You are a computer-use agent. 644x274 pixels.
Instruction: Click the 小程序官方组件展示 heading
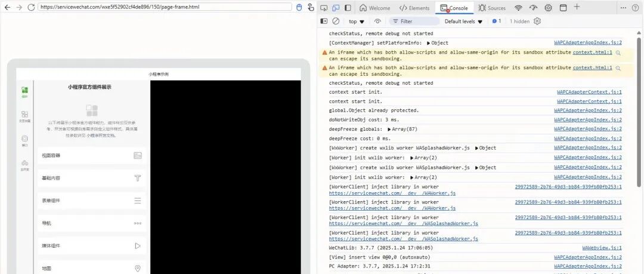pyautogui.click(x=89, y=87)
